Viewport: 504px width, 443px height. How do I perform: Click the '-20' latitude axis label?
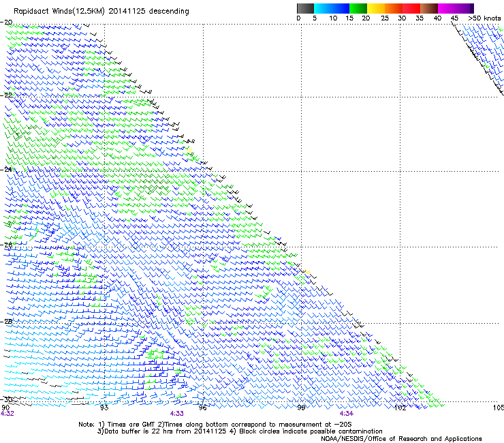(x=6, y=22)
